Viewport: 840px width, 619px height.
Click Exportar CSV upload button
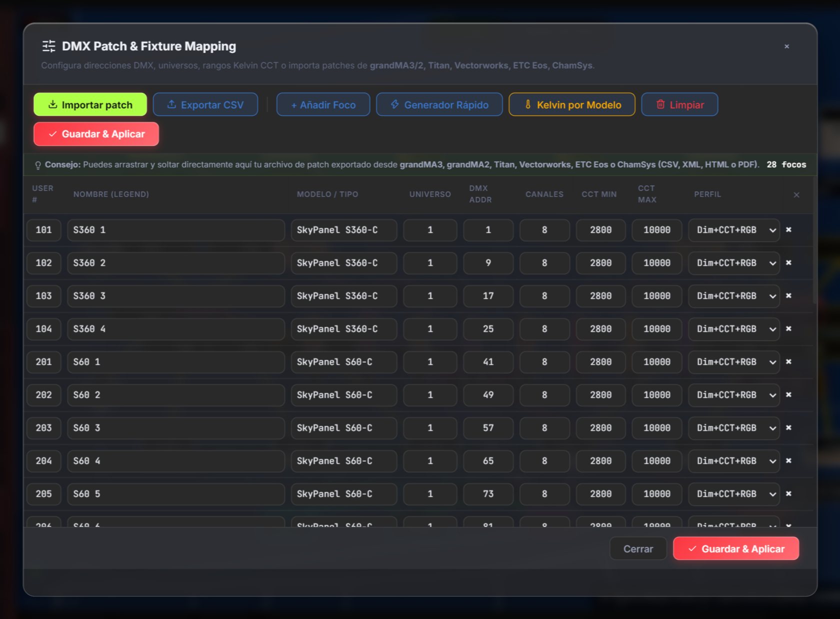(205, 104)
